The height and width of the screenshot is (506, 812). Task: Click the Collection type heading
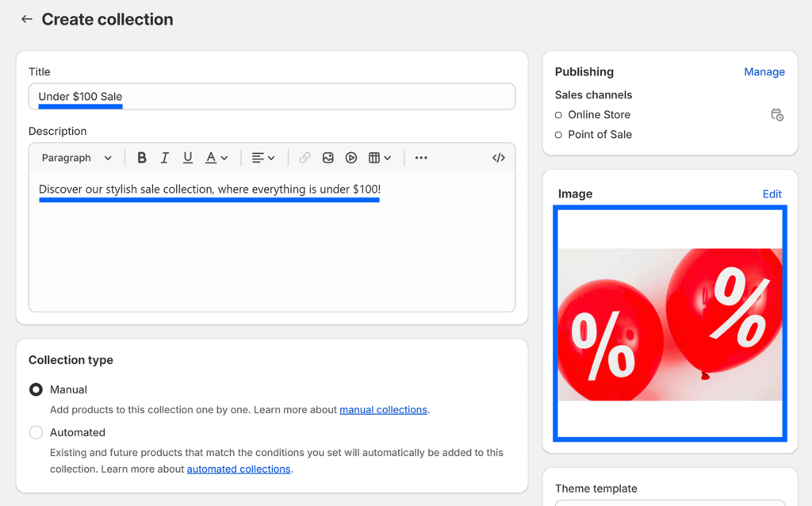71,360
